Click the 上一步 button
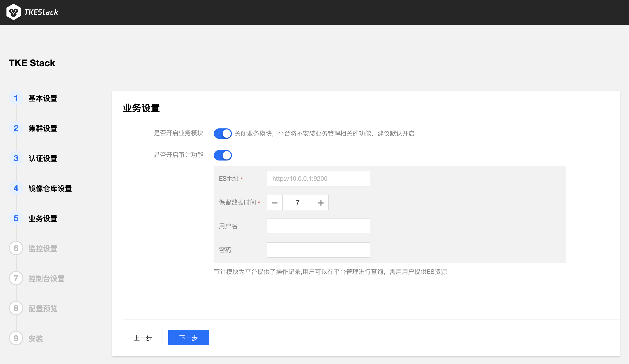 [x=143, y=338]
